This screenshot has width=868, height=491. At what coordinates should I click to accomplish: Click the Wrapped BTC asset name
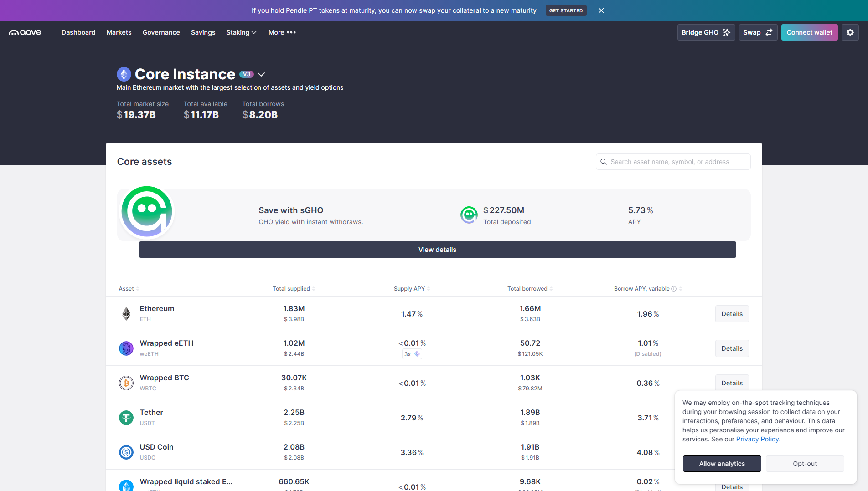165,378
